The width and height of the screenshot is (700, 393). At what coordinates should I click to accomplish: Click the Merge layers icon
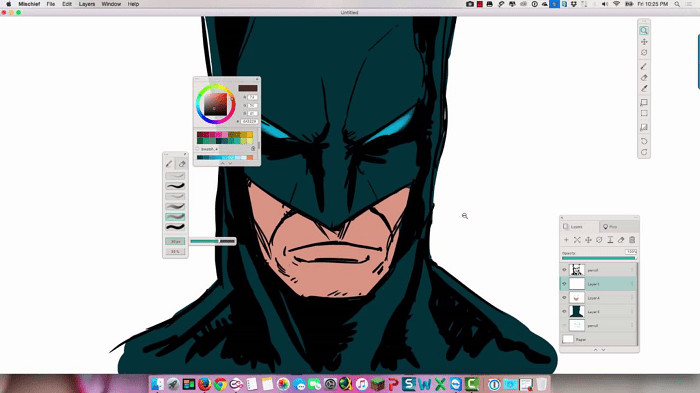click(577, 240)
